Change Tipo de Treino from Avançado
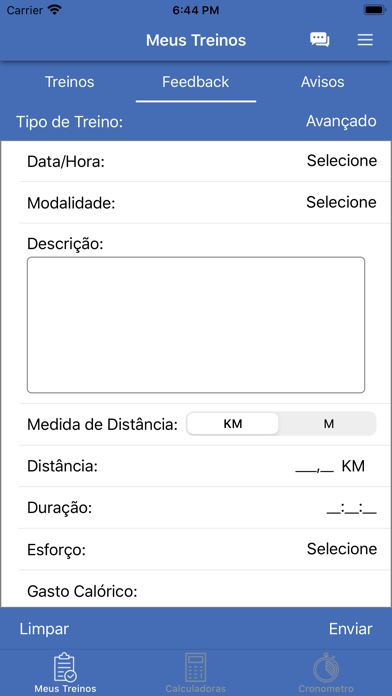The image size is (392, 696). tap(341, 121)
